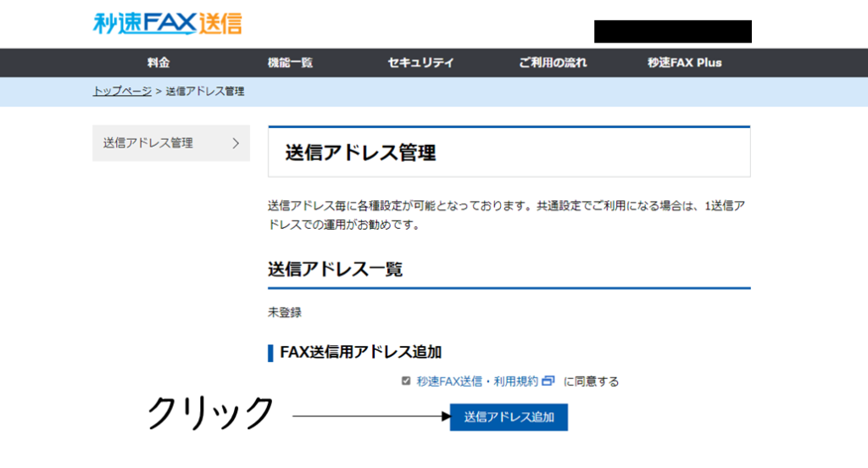
Task: Open the 料金 menu item
Action: [x=159, y=63]
